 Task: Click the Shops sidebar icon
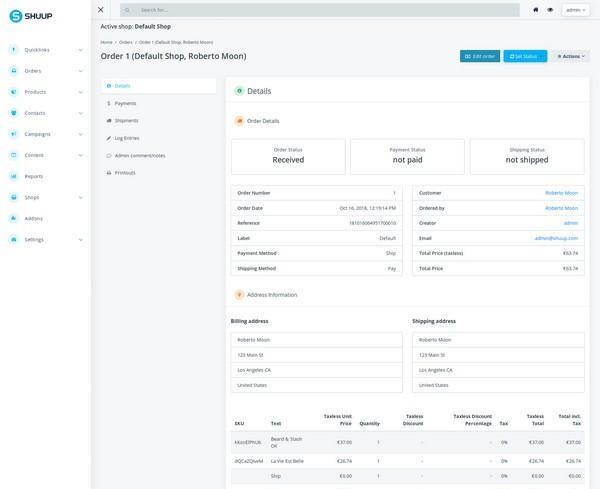tap(14, 197)
